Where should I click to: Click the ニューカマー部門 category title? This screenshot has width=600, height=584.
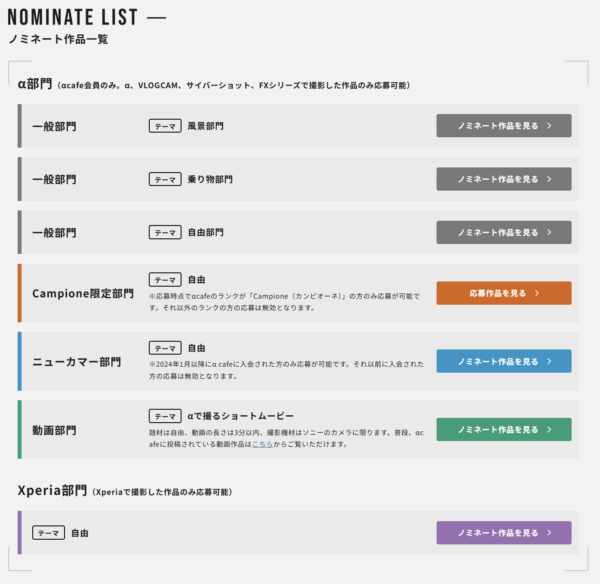pos(76,362)
